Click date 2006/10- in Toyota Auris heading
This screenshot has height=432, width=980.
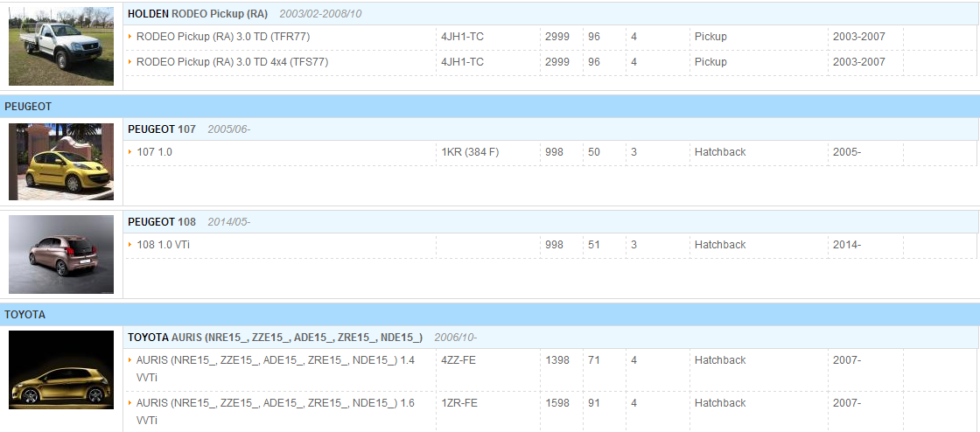[x=456, y=337]
